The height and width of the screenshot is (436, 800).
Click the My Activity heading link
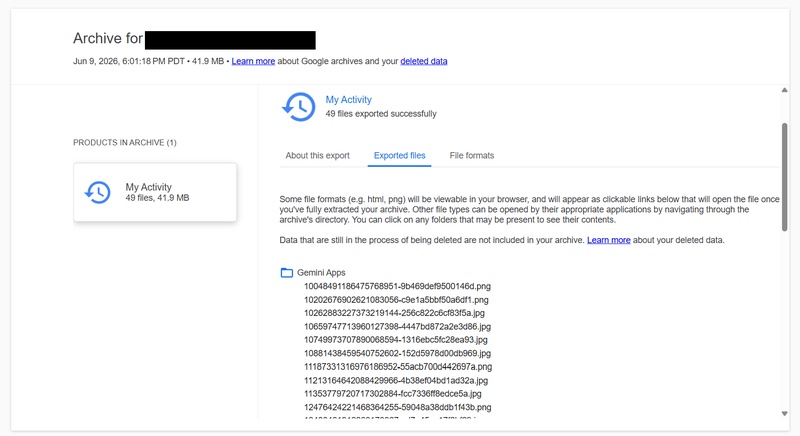(348, 100)
